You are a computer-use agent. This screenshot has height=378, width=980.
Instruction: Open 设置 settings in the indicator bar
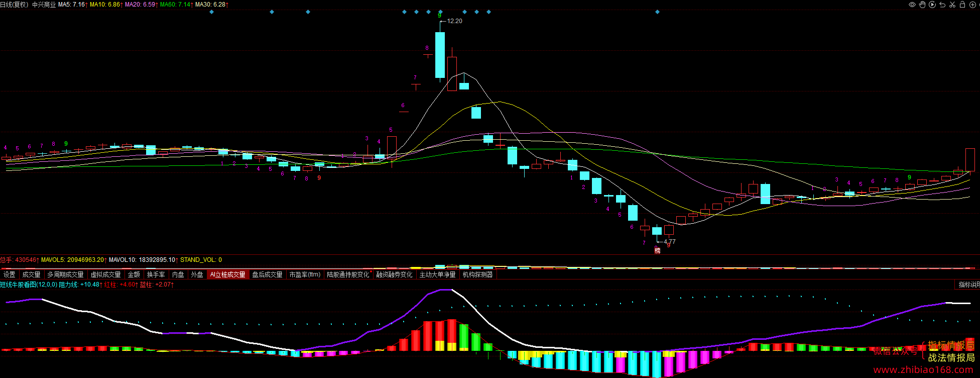pos(10,274)
